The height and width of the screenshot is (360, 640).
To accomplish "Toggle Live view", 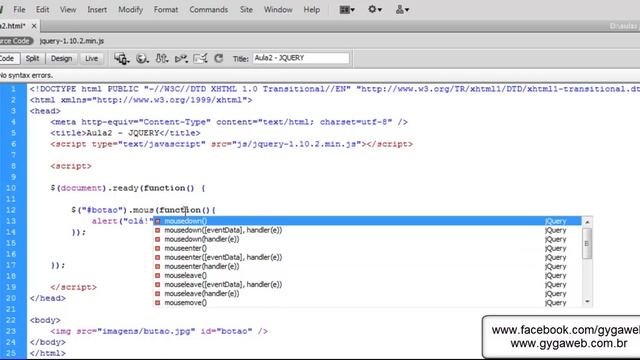I will (x=91, y=58).
